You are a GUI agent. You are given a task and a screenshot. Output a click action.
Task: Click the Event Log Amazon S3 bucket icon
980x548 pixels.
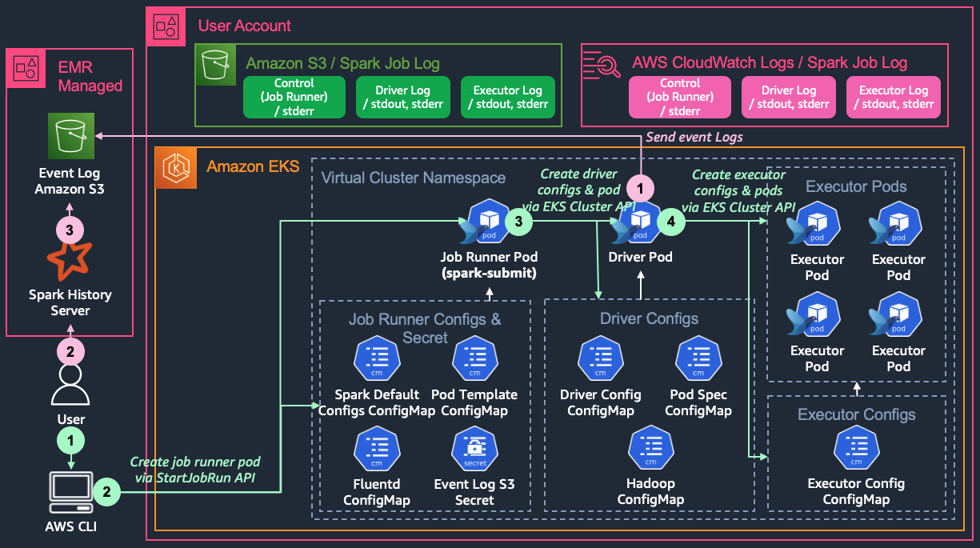click(70, 138)
